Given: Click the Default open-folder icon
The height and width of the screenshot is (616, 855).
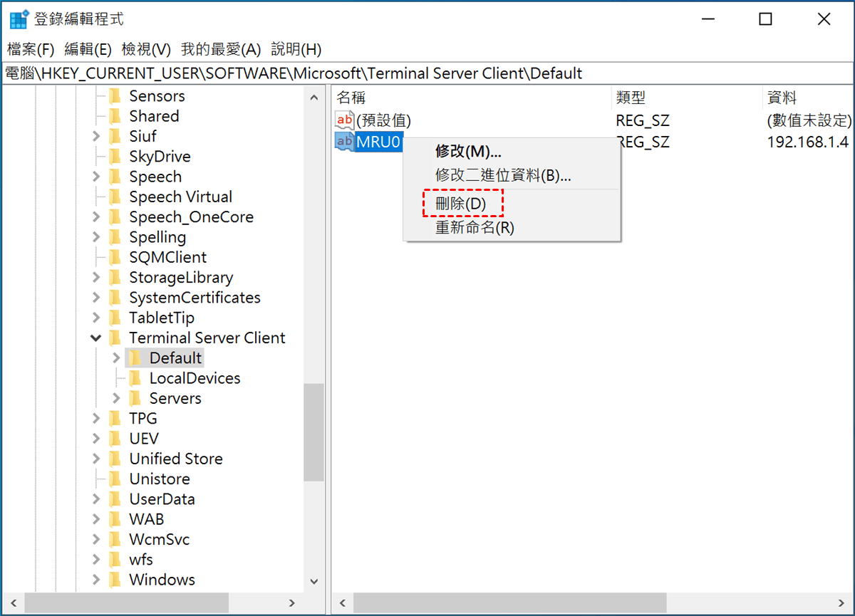Looking at the screenshot, I should point(135,358).
